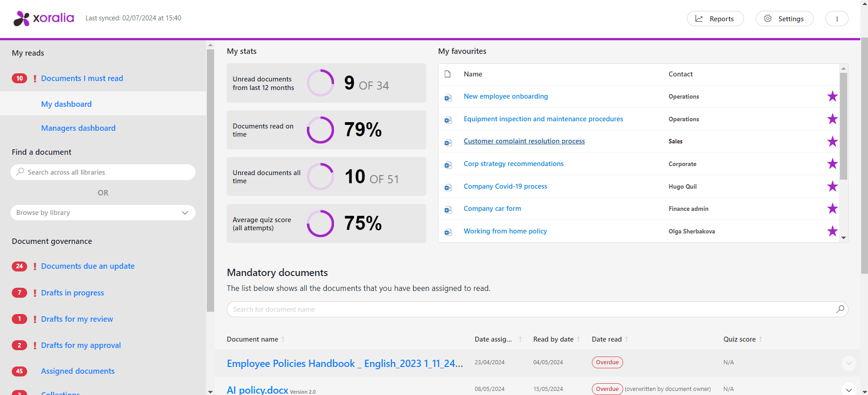Viewport: 868px width, 395px height.
Task: Sort by Document name arrow icon
Action: pyautogui.click(x=283, y=339)
